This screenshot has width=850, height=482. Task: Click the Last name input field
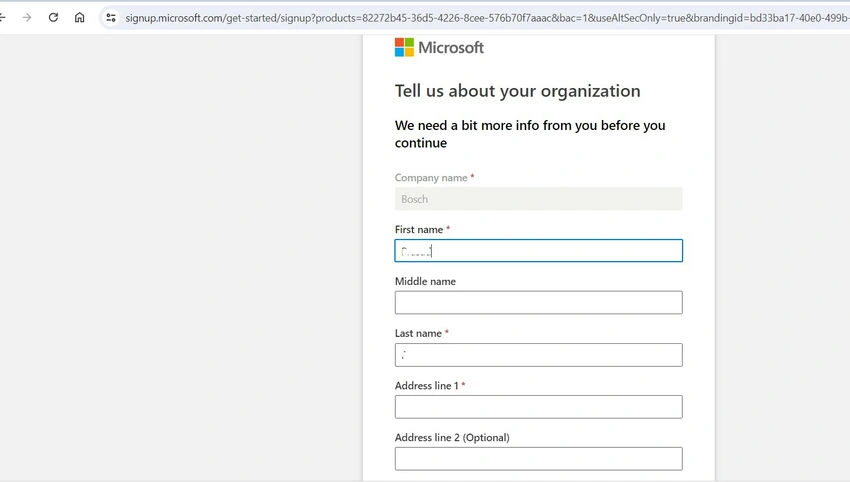pos(538,355)
